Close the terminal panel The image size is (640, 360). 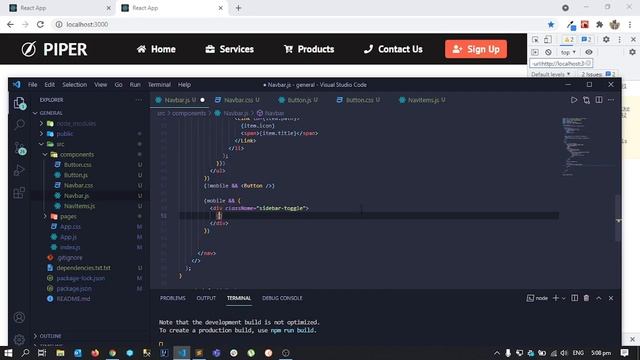coord(611,298)
